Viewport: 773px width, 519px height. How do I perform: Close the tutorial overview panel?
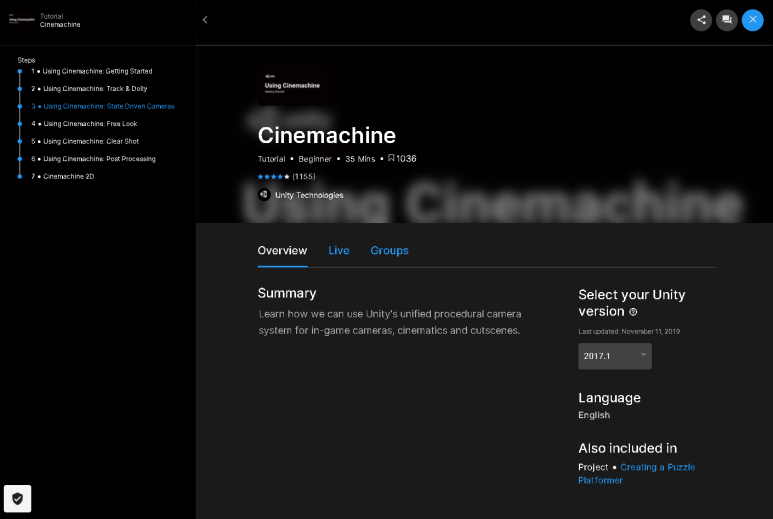click(x=752, y=20)
